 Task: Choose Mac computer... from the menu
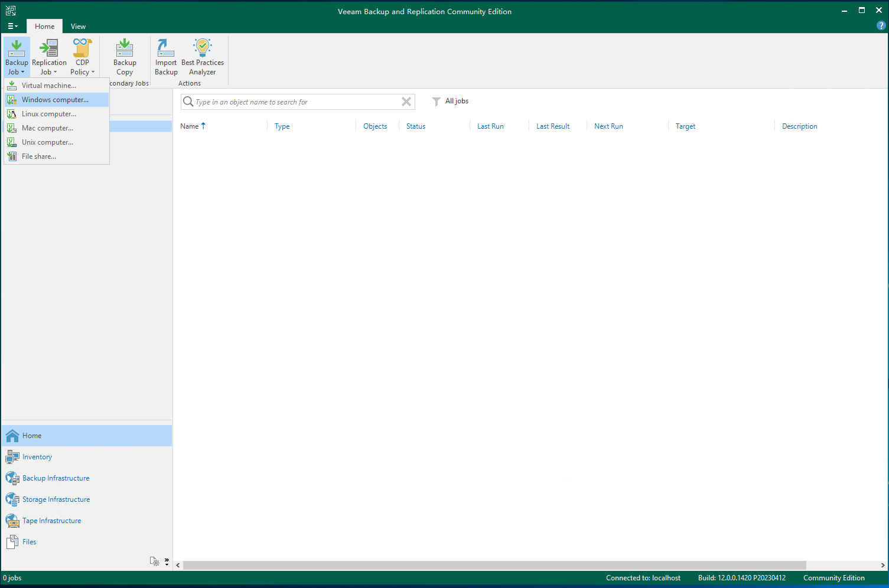click(x=57, y=128)
